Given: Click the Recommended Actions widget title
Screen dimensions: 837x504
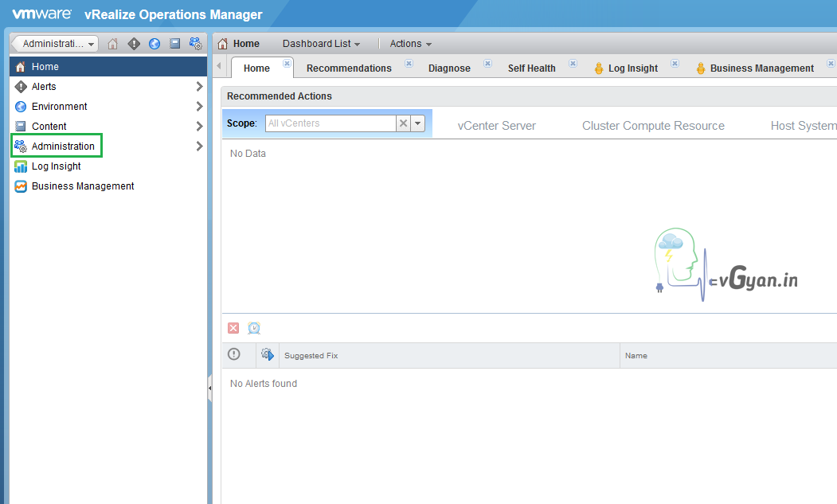Looking at the screenshot, I should point(280,96).
